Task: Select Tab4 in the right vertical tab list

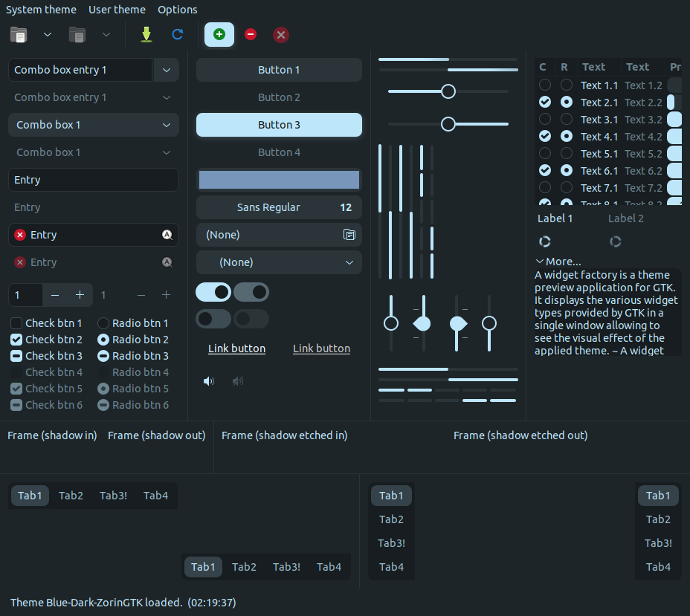Action: [x=658, y=567]
